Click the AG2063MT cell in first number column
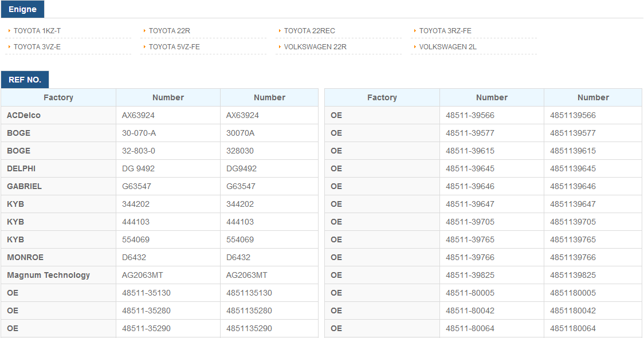 168,275
